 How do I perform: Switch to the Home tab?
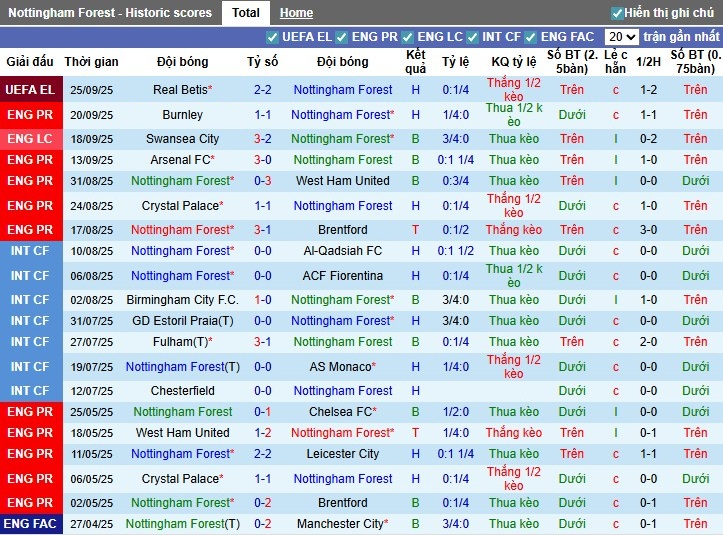296,13
